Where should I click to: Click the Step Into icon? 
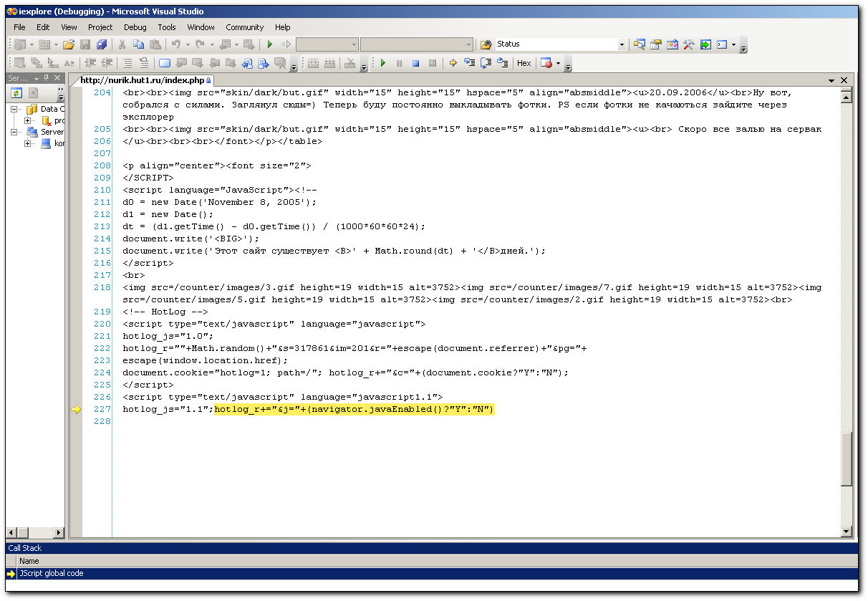pos(470,63)
